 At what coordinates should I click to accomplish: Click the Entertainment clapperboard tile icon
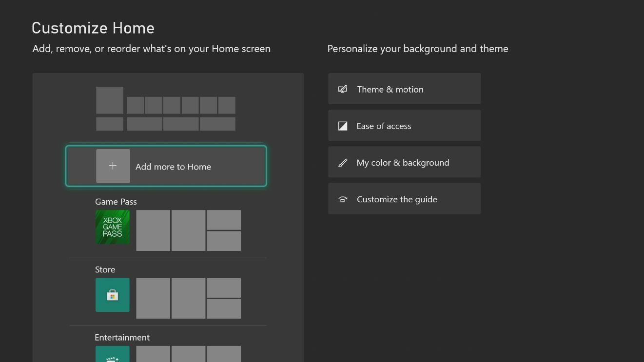113,354
